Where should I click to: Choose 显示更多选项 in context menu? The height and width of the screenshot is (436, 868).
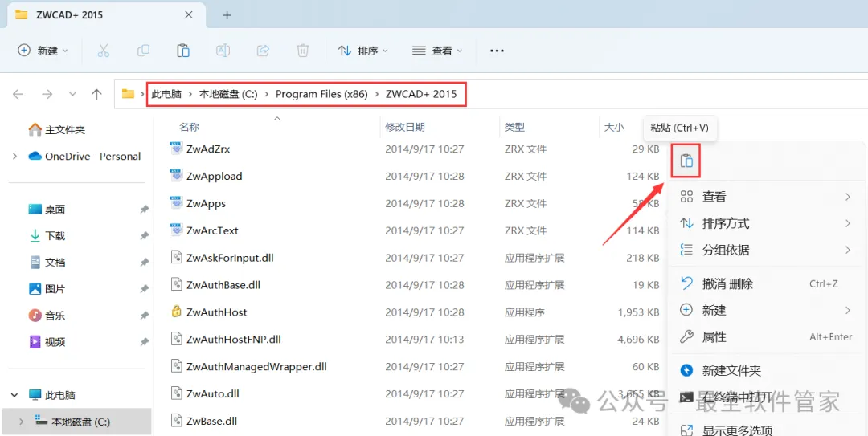pos(766,430)
